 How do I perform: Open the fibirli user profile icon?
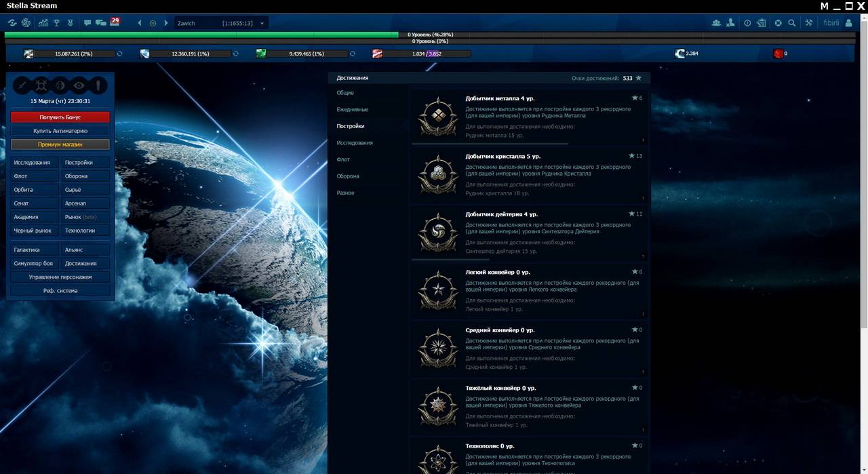point(848,23)
